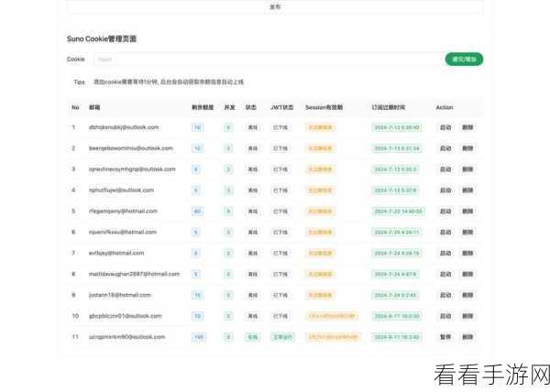550x392 pixels.
Task: Click the JWT status column header
Action: pyautogui.click(x=281, y=107)
